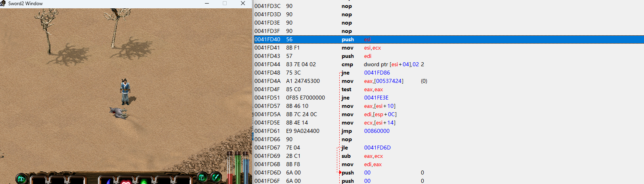Image resolution: width=644 pixels, height=184 pixels.
Task: Click the green stamina tube gauge
Action: coord(238,167)
